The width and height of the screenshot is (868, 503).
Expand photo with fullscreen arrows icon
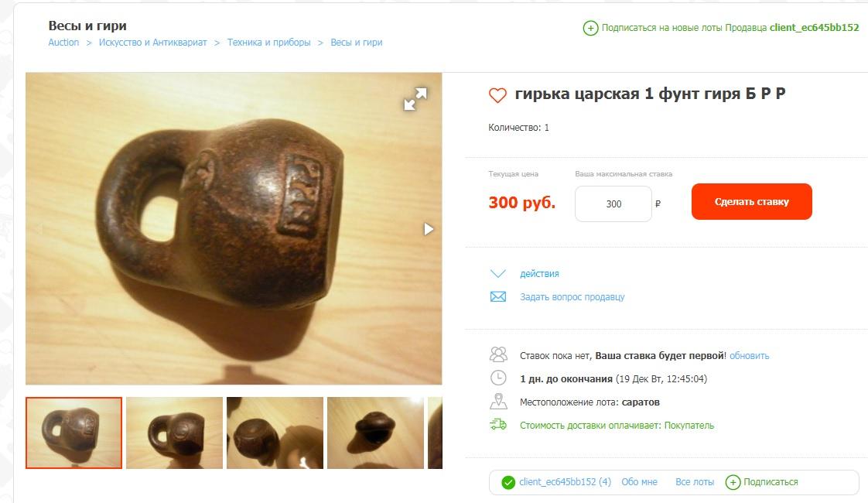[415, 99]
